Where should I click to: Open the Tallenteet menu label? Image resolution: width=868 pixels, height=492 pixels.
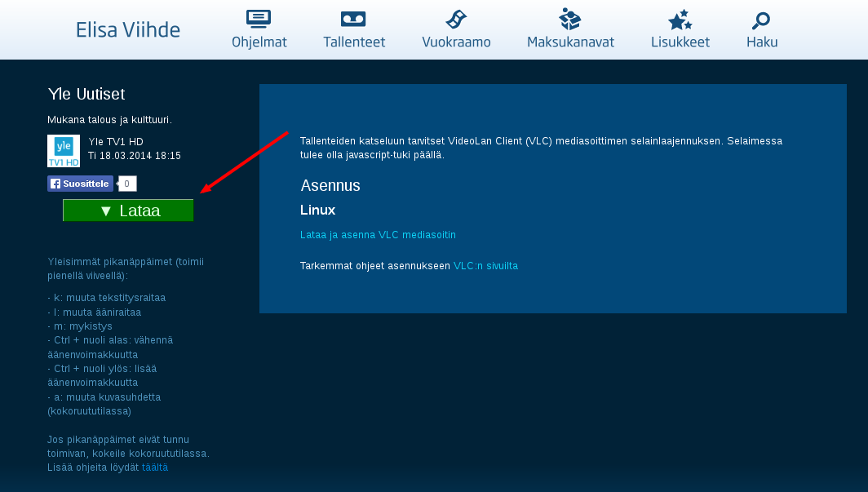click(354, 42)
